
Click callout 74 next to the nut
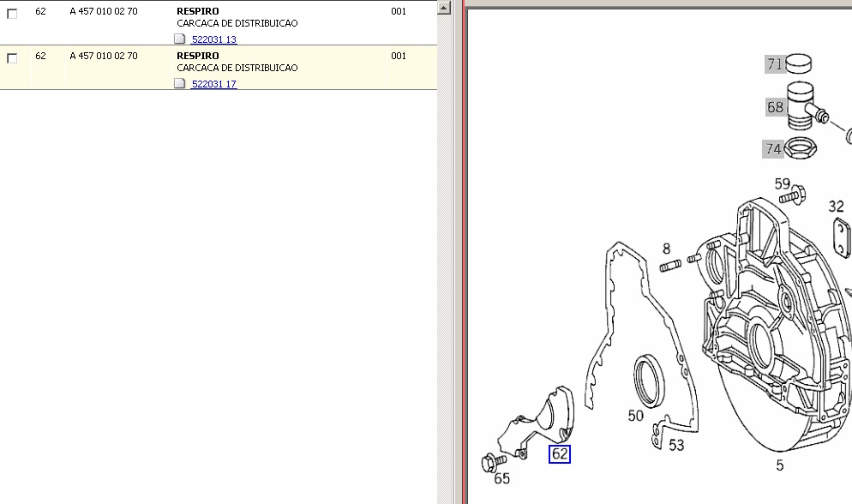pos(773,149)
